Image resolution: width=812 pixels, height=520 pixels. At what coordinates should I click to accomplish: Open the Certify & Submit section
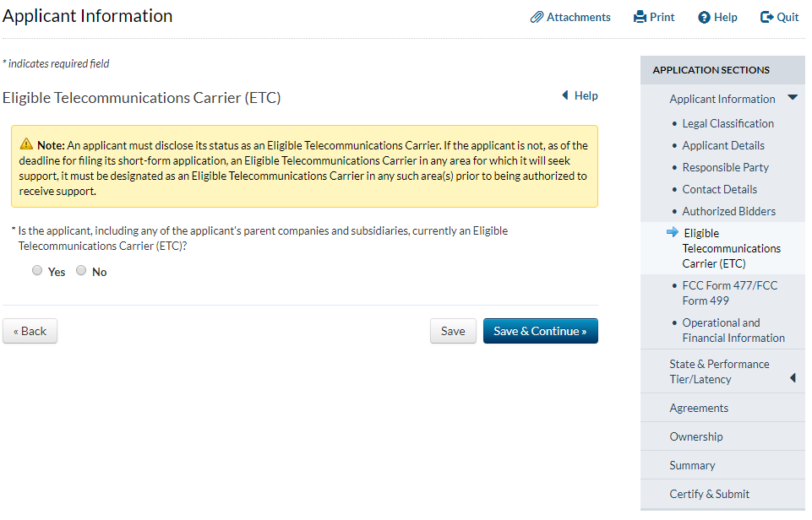coord(710,494)
